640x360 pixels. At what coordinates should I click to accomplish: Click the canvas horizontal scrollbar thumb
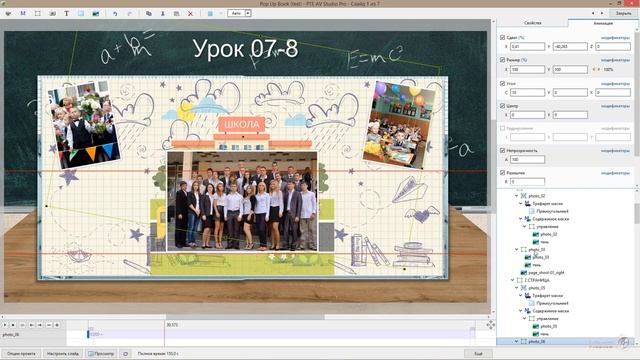click(x=245, y=317)
